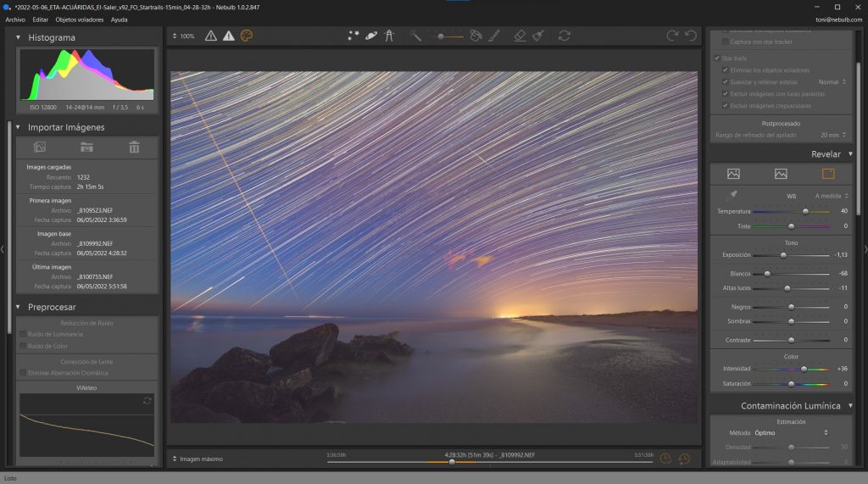Screen dimensions: 868x484
Task: Click the timeline marker at 4:28:32h
Action: point(452,462)
